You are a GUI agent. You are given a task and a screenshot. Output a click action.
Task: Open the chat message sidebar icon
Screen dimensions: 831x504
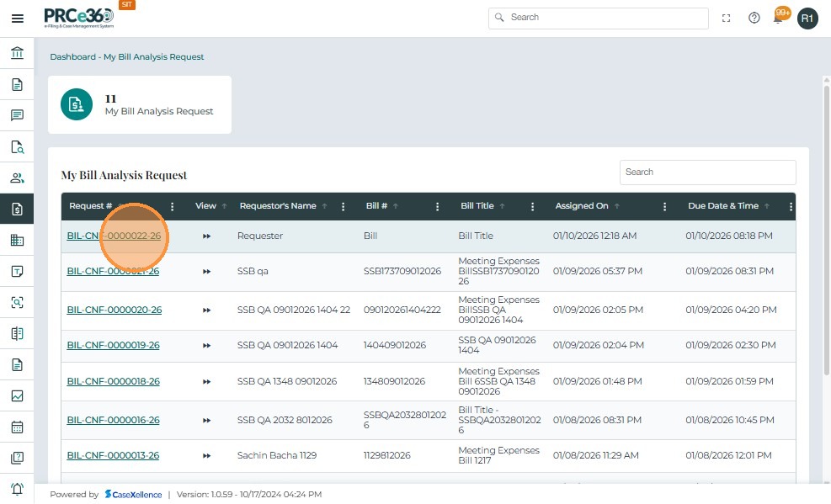click(x=17, y=115)
